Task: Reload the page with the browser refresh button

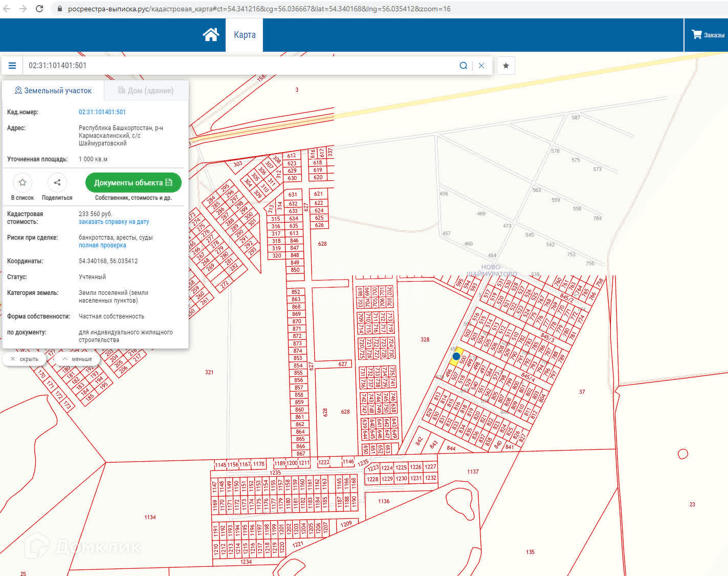Action: click(39, 9)
